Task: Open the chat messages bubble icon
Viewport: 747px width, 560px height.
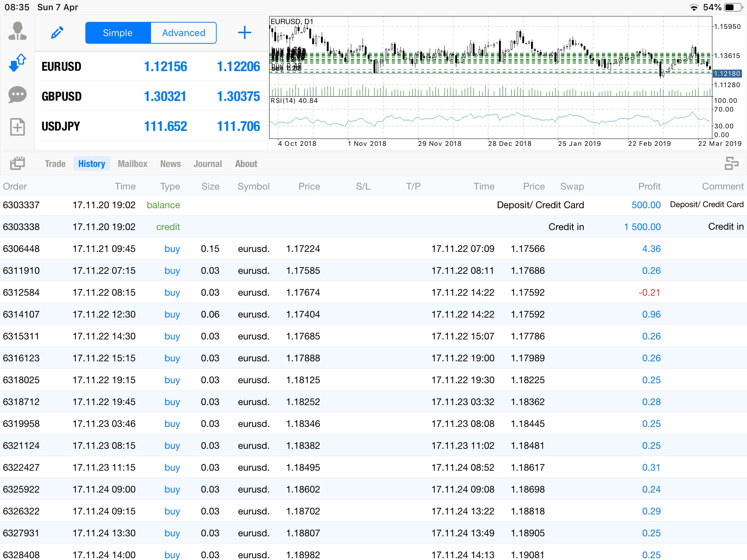Action: [x=17, y=95]
